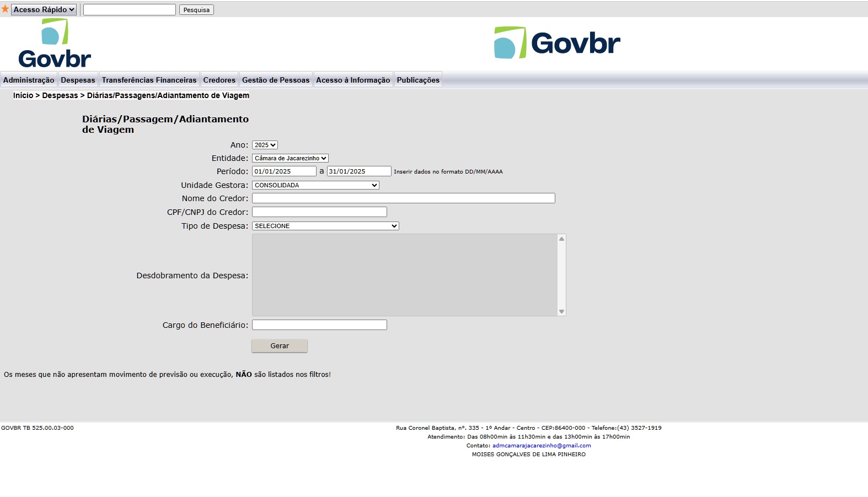Open the Tipo de Despesa dropdown
This screenshot has width=868, height=497.
pos(325,226)
